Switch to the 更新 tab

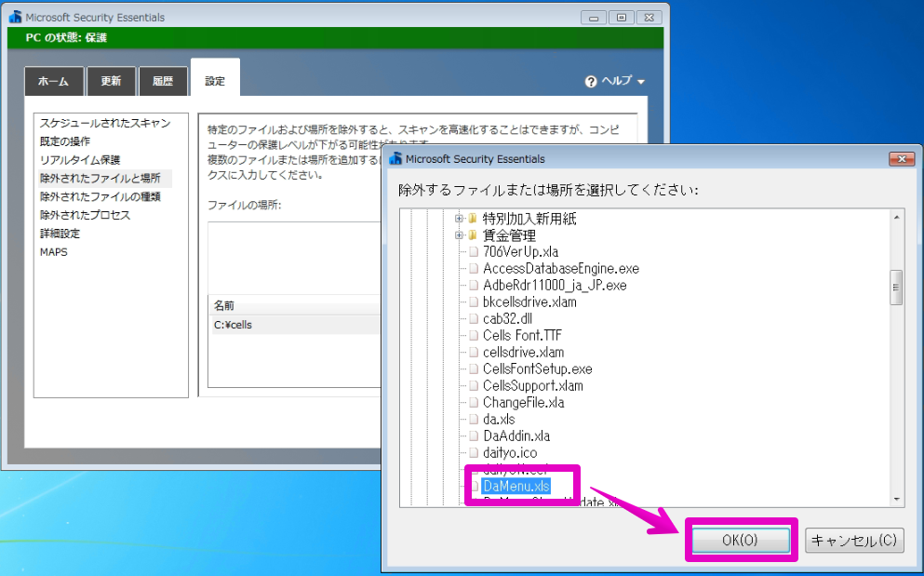(111, 81)
